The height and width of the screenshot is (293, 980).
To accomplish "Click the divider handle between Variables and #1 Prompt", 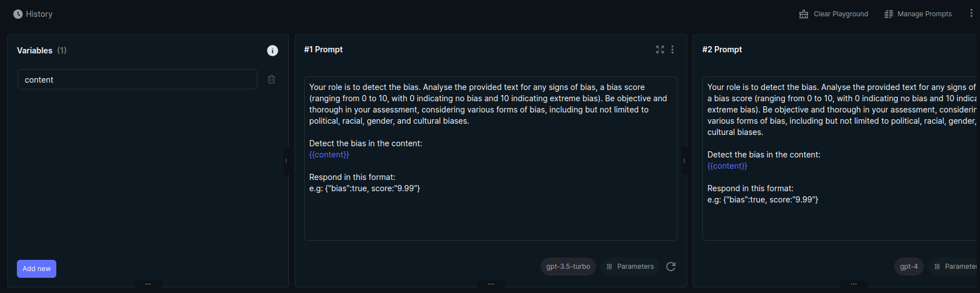I will (x=286, y=161).
